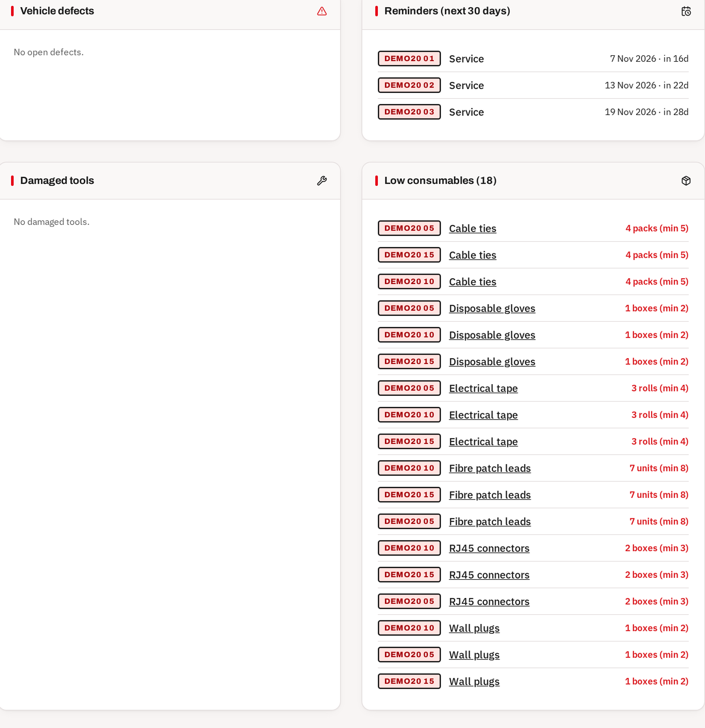Click the '13 Nov 2026 · in 22d' date

646,85
